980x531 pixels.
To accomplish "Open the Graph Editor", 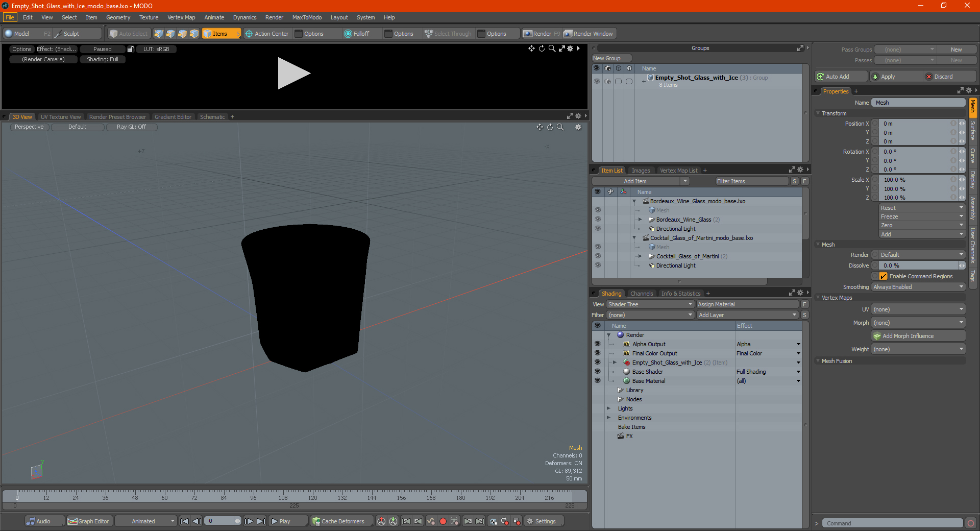I will click(x=89, y=521).
